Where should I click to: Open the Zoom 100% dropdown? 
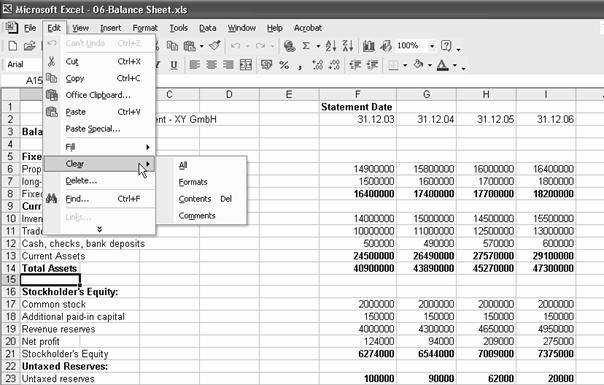pos(432,46)
